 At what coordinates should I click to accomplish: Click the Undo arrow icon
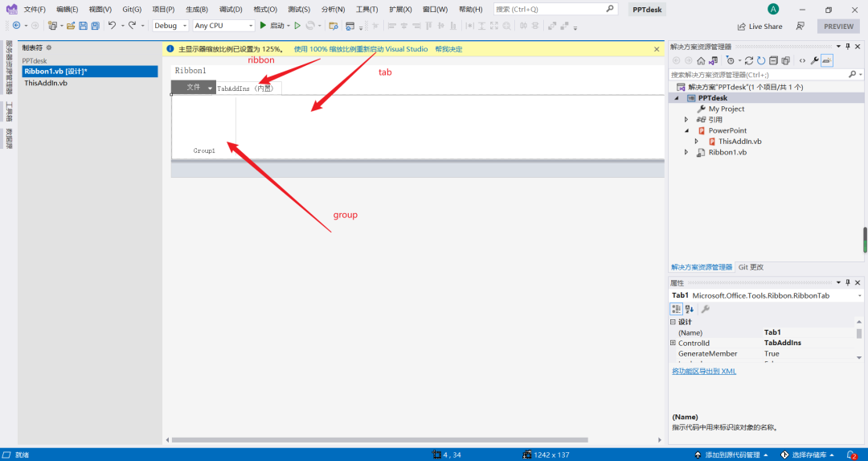(x=112, y=26)
